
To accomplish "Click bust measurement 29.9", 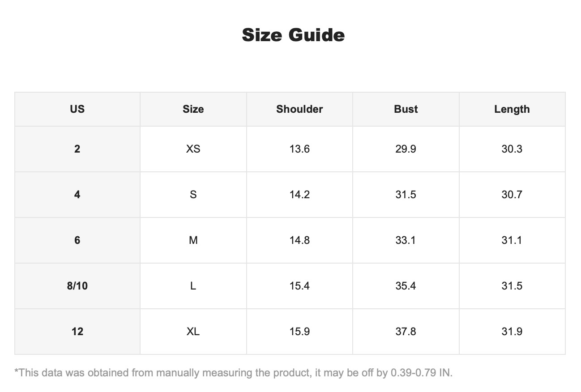I will [x=406, y=149].
